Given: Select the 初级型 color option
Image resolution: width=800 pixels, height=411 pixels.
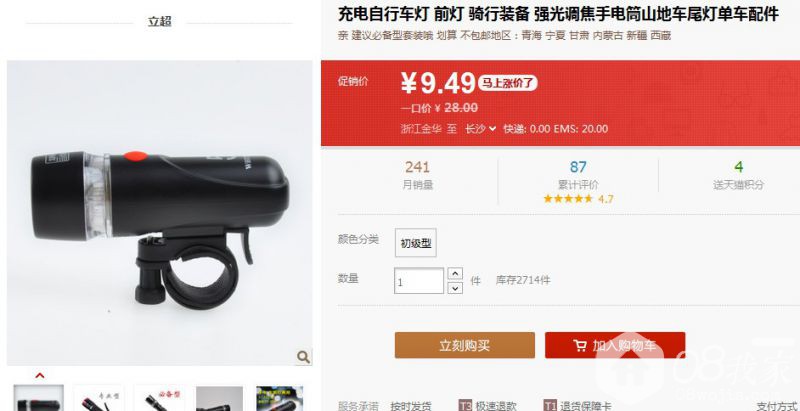Looking at the screenshot, I should pyautogui.click(x=416, y=243).
